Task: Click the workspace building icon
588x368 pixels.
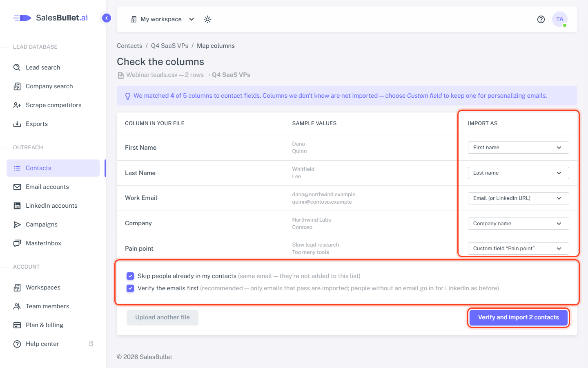Action: 134,19
